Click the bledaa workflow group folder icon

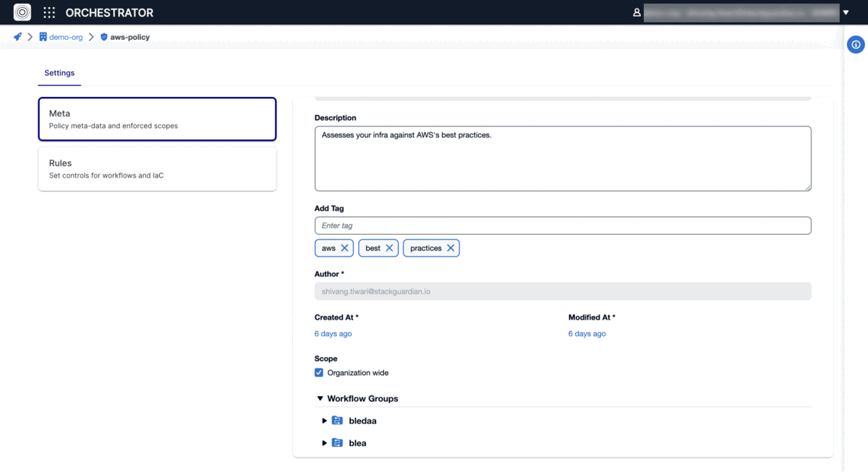tap(337, 421)
